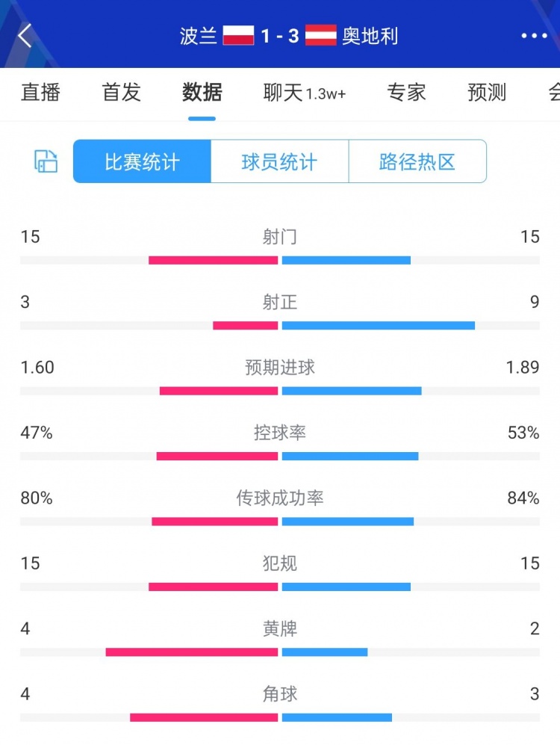This screenshot has height=745, width=560.
Task: Switch to the 直播 tab
Action: (x=40, y=92)
